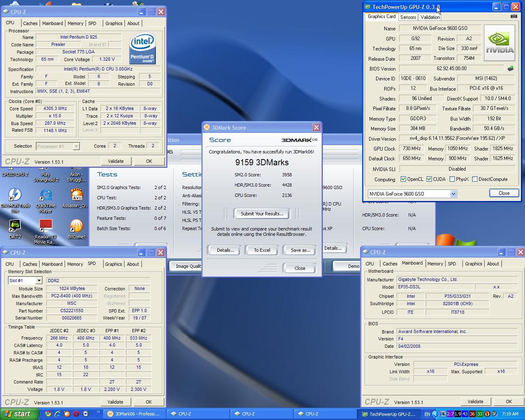Open the Mainboard tab in top-left CPU-Z
525x420 pixels.
[52, 23]
